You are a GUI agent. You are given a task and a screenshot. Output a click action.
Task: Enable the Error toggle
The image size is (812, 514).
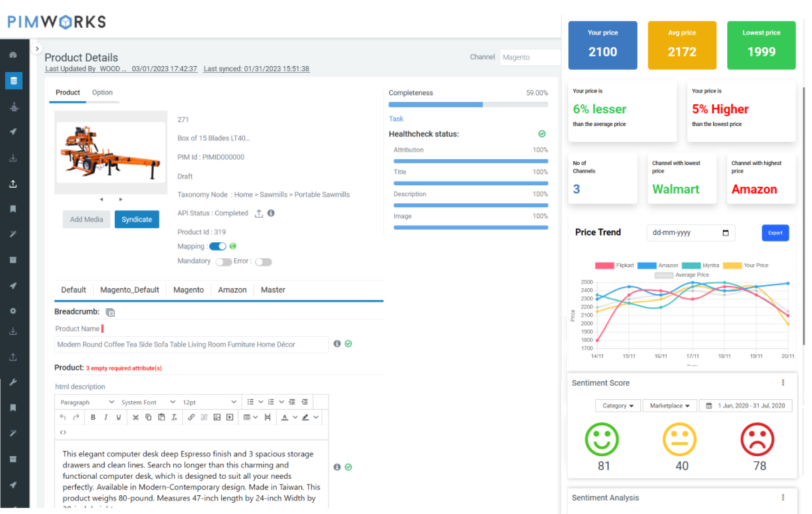[263, 262]
